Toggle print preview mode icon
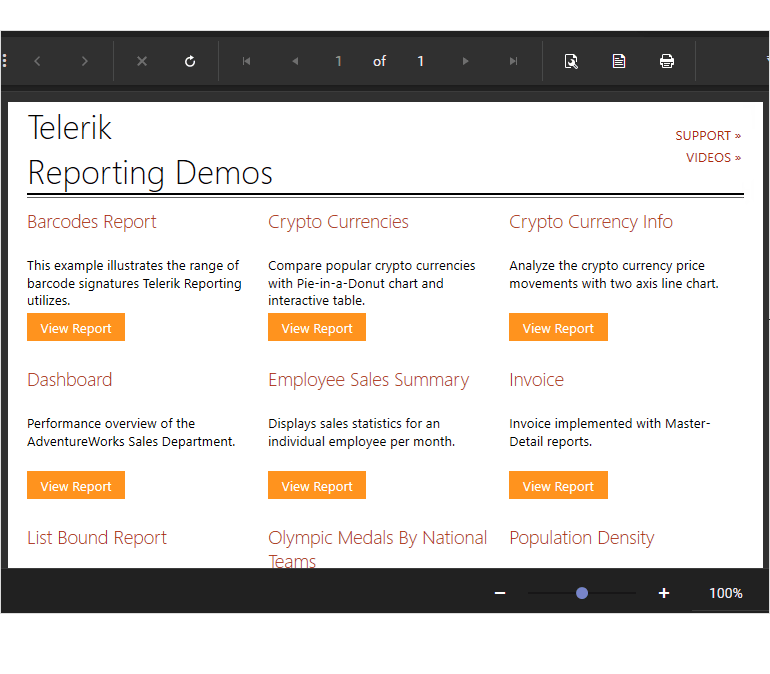This screenshot has height=674, width=770. tap(571, 61)
